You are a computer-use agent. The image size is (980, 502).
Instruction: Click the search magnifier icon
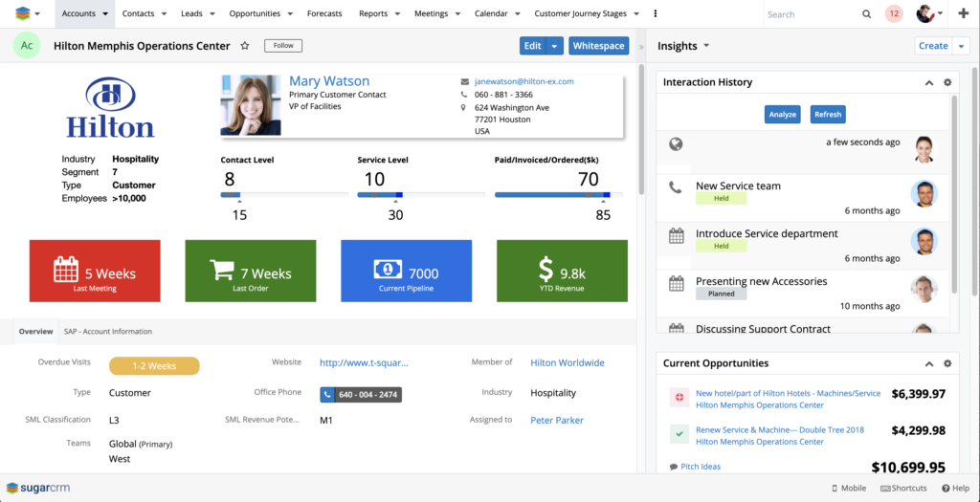point(866,14)
